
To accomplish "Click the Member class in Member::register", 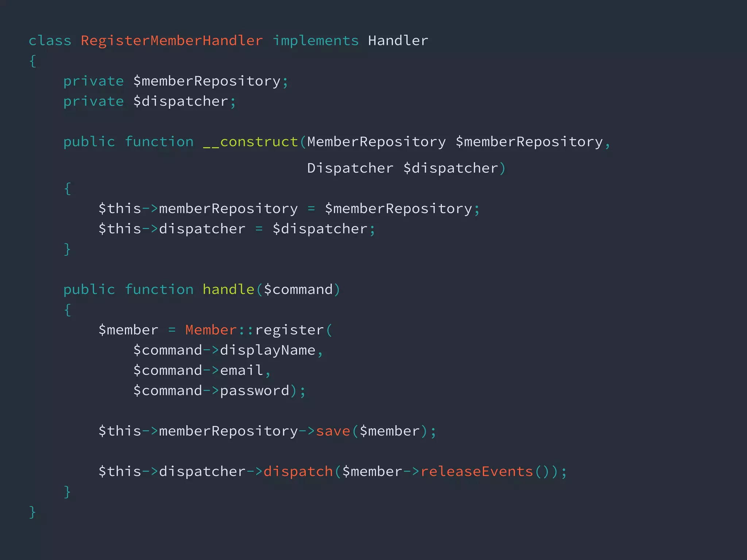I will (x=211, y=330).
